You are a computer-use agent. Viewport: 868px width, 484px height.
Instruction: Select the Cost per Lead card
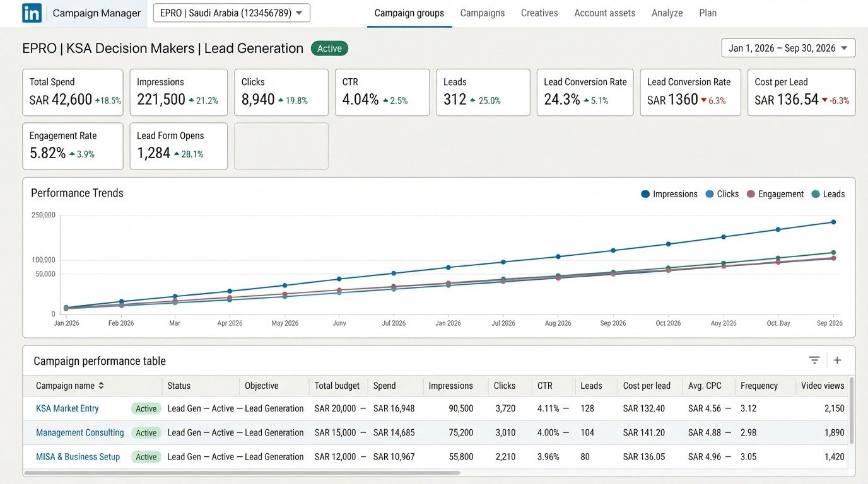point(802,92)
